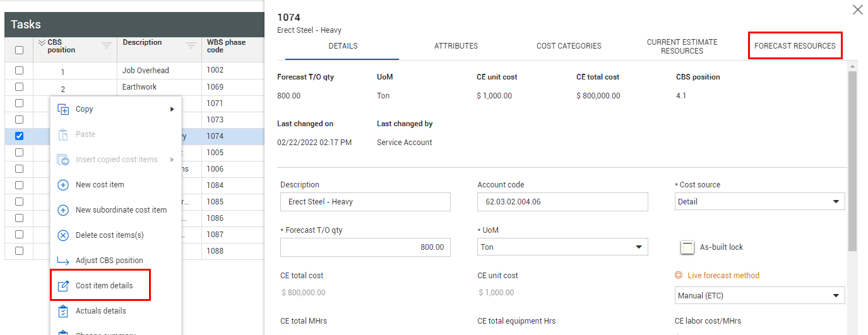Click the Copy icon in context menu
Screen dimensions: 868x335
(63, 109)
